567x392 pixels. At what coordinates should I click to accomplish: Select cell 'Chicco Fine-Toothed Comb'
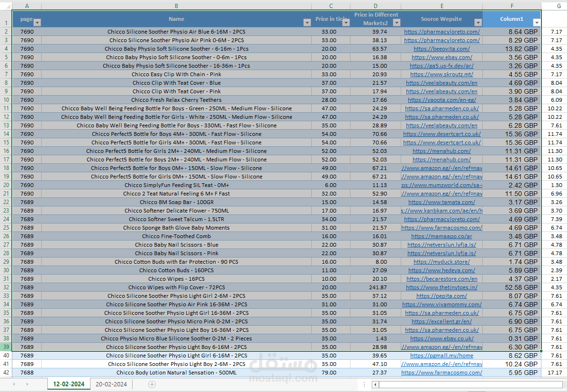click(177, 236)
